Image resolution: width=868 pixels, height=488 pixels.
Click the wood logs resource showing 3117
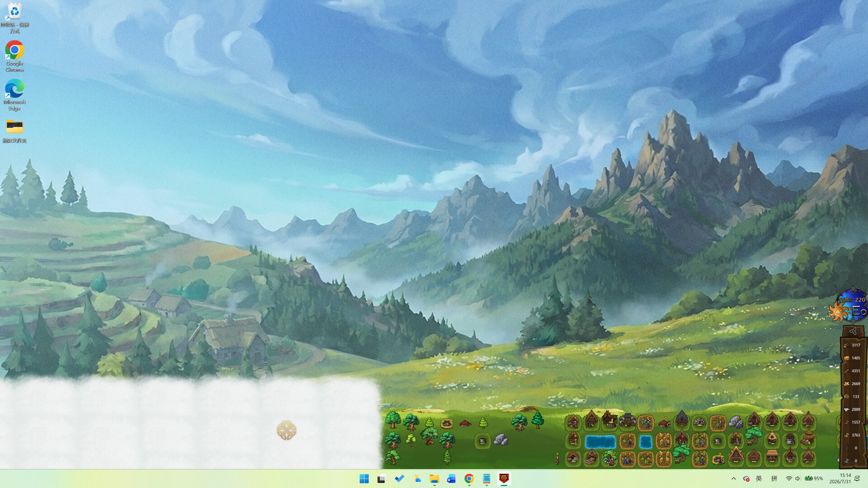(852, 345)
